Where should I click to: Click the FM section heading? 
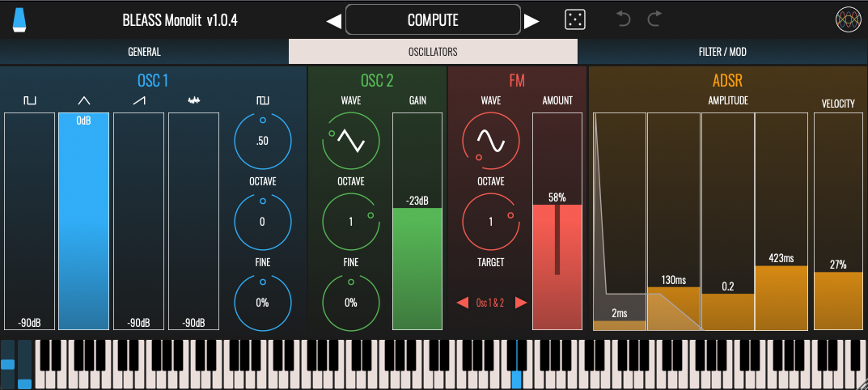(x=517, y=81)
